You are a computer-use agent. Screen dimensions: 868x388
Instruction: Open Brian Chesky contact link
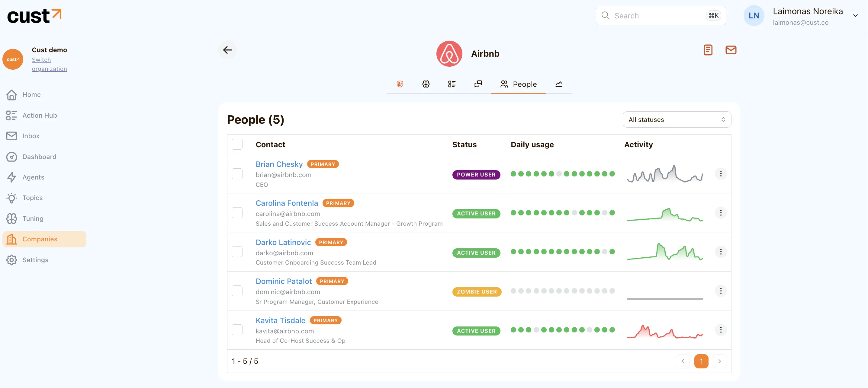click(279, 164)
